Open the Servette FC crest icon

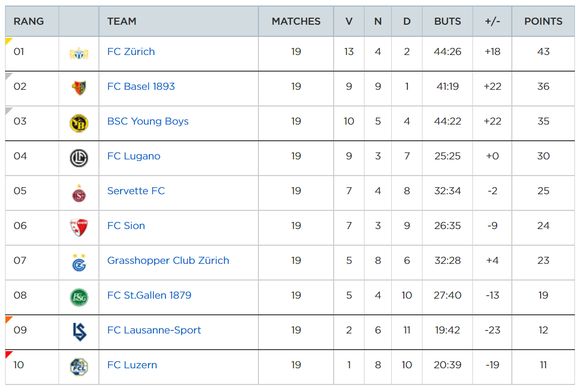pyautogui.click(x=79, y=193)
